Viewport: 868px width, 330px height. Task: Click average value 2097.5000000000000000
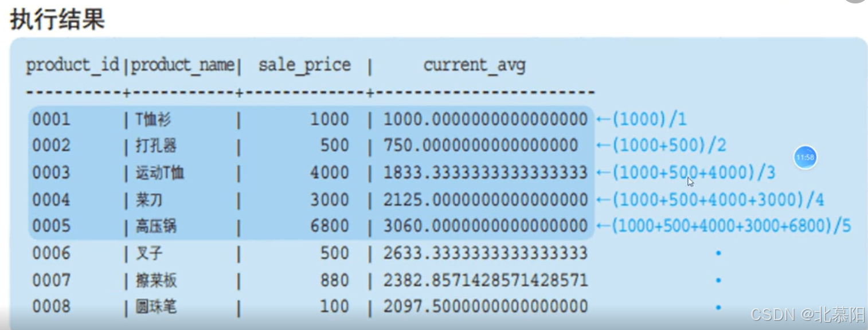[486, 307]
